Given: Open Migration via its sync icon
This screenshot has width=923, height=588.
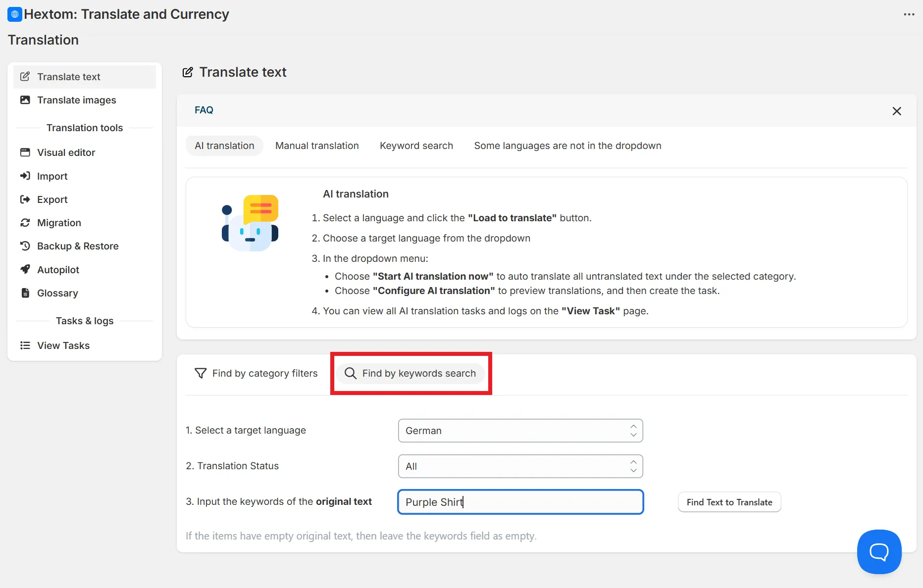Looking at the screenshot, I should [25, 223].
